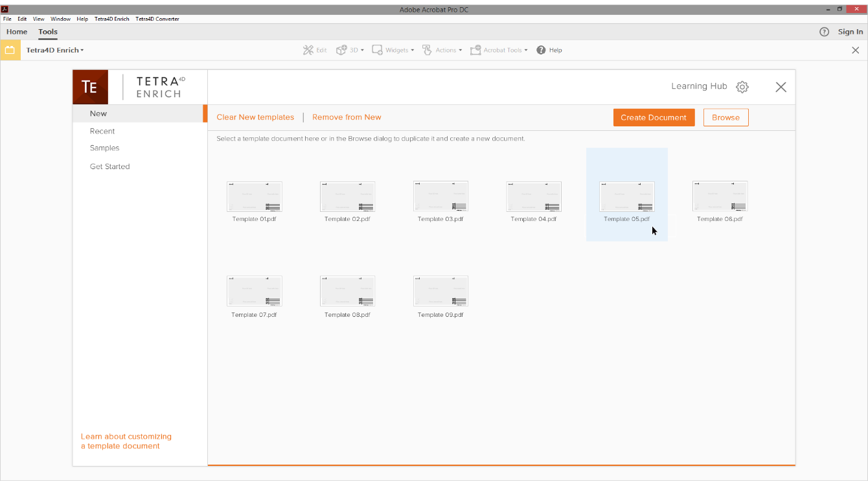Click the Actions hand icon

427,50
